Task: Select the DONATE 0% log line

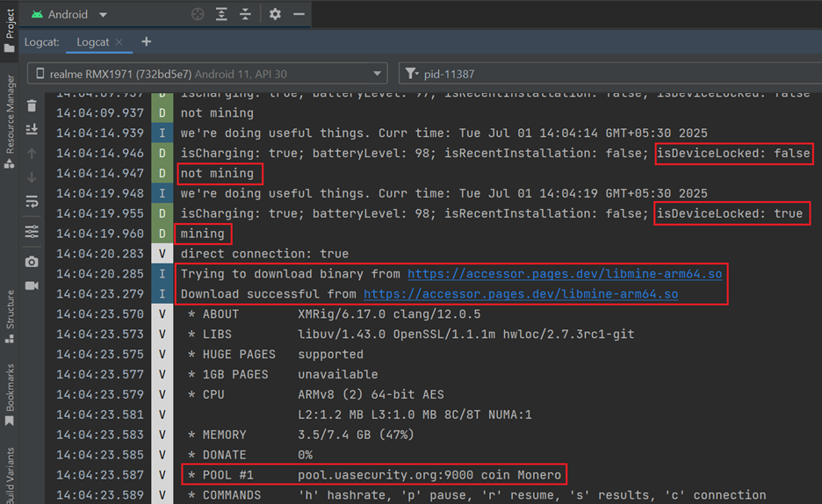Action: (250, 455)
